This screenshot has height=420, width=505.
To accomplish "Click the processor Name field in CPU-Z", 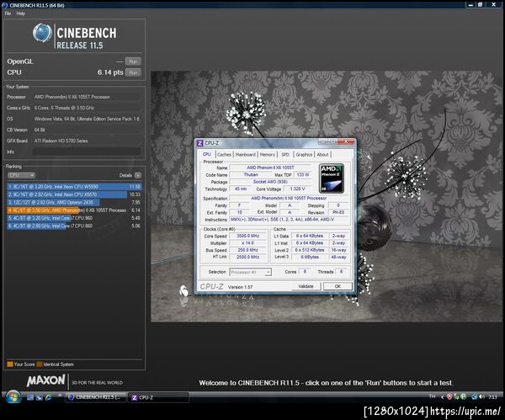I will (x=270, y=167).
